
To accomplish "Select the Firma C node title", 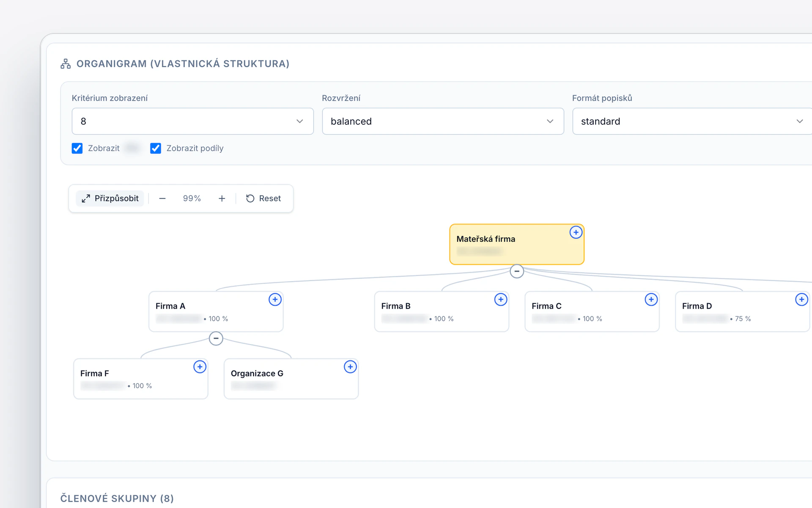I will click(x=546, y=306).
